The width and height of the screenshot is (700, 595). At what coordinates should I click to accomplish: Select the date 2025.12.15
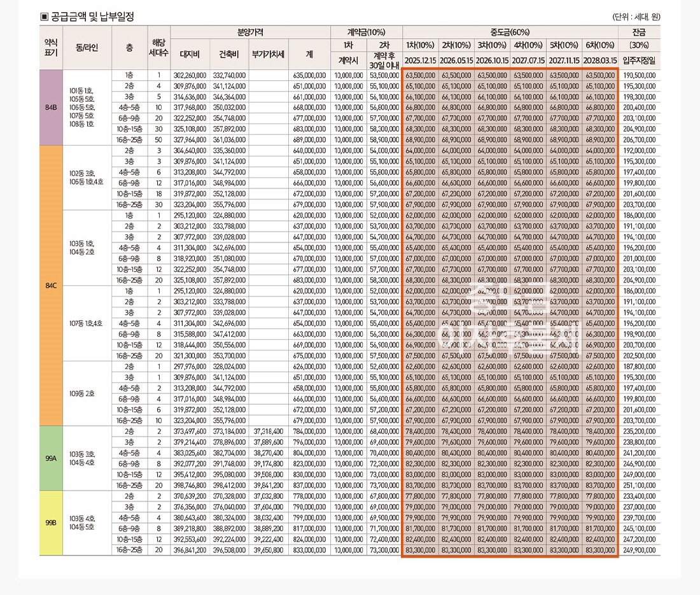click(x=420, y=60)
